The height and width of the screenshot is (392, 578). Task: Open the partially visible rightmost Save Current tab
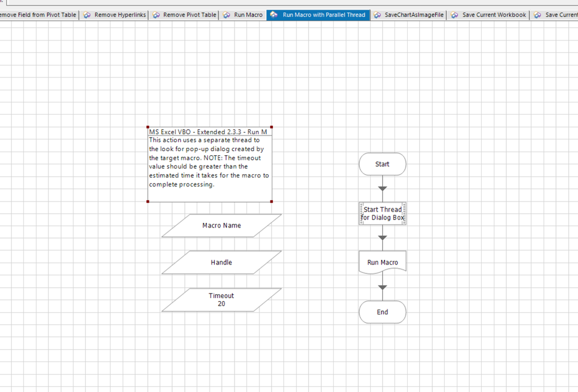coord(560,15)
